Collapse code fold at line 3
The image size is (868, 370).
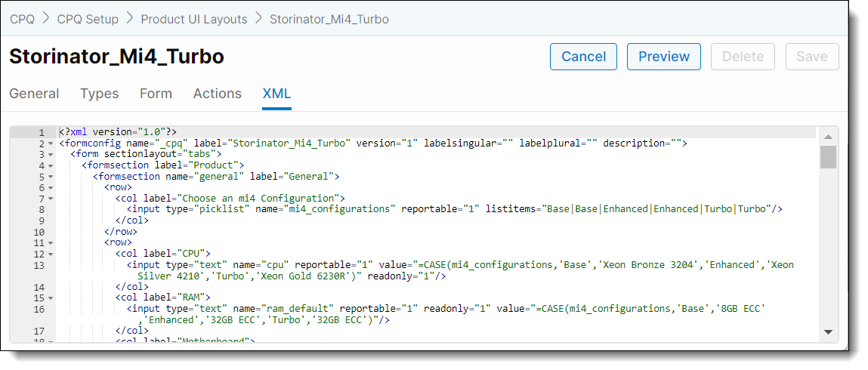click(x=51, y=155)
